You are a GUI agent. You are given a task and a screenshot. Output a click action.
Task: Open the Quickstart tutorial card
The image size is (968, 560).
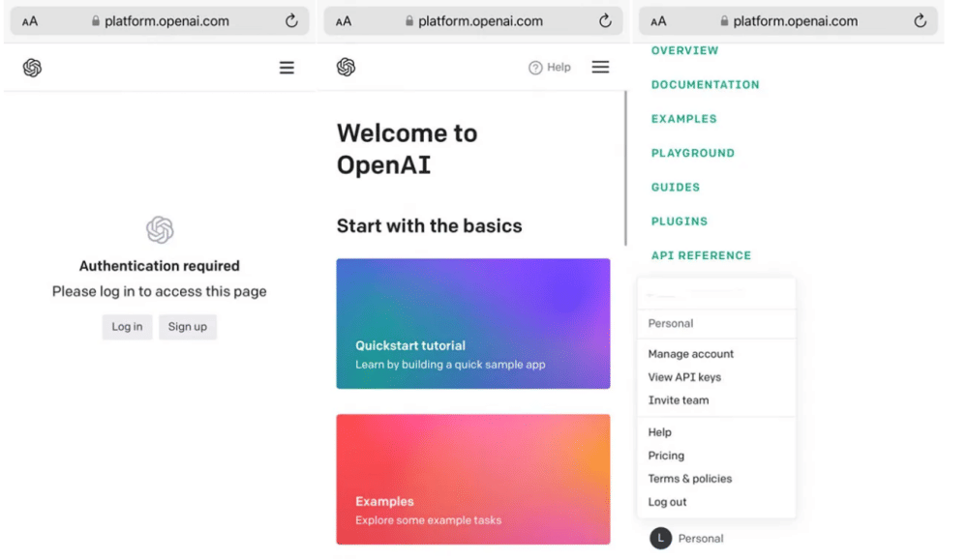(x=472, y=323)
